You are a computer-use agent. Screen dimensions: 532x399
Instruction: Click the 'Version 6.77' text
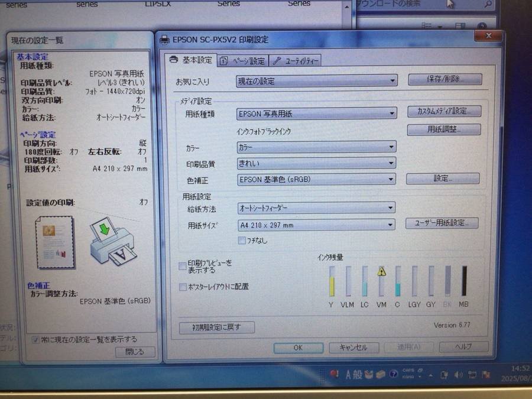pos(452,325)
